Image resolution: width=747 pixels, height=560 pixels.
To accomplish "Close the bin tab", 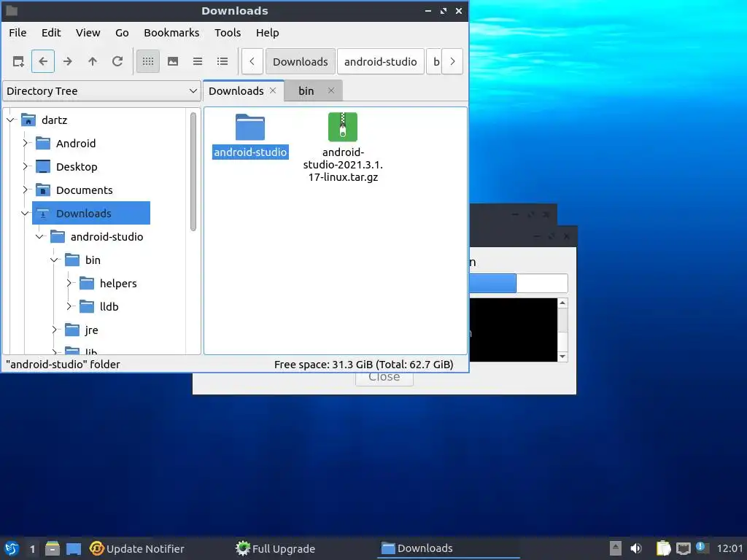I will [331, 90].
